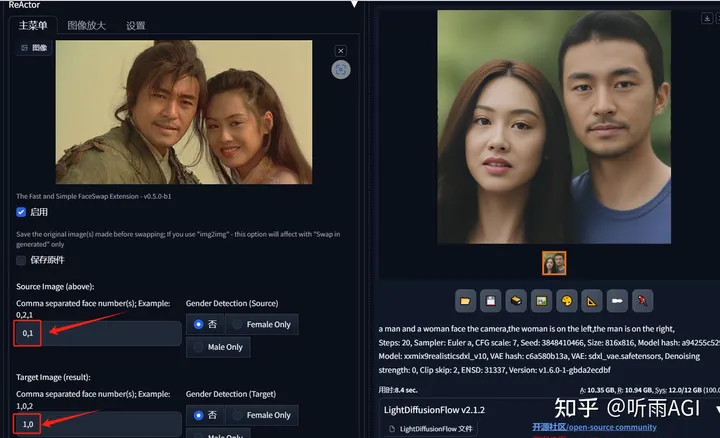Click the Gender Detection (Source) label

point(232,303)
